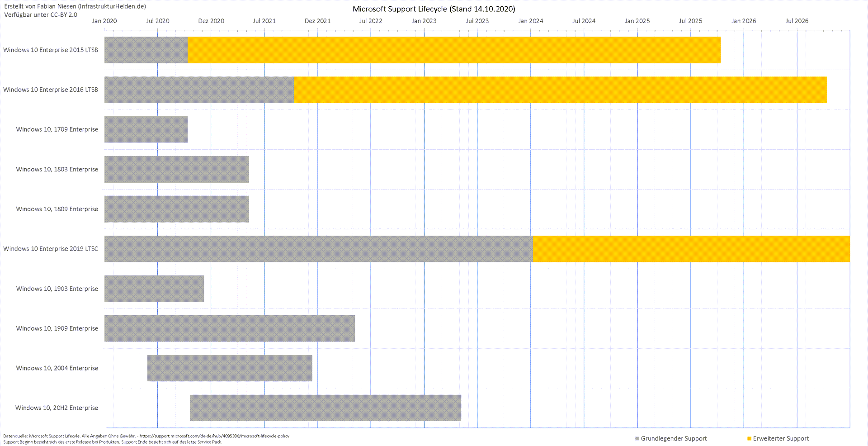Click the Windows 10, 1809 Enterprise label
Image resolution: width=868 pixels, height=446 pixels.
click(x=57, y=209)
